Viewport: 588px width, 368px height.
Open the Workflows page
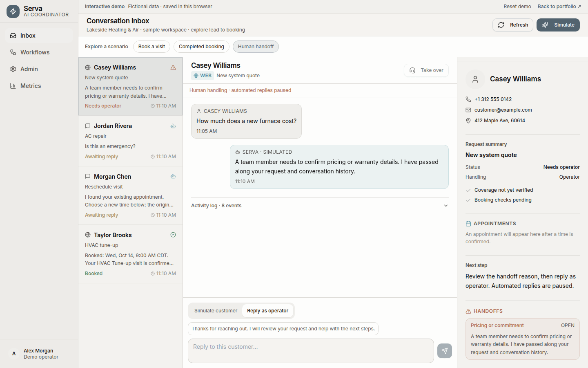click(x=39, y=52)
